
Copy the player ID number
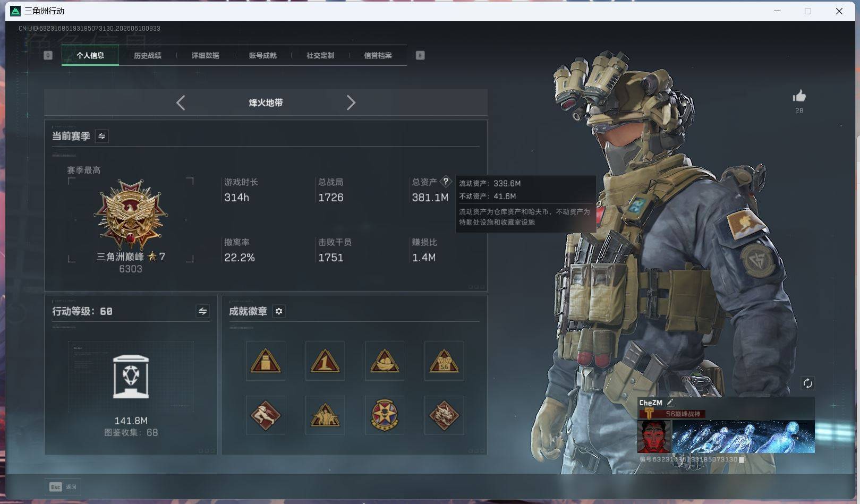(x=742, y=459)
